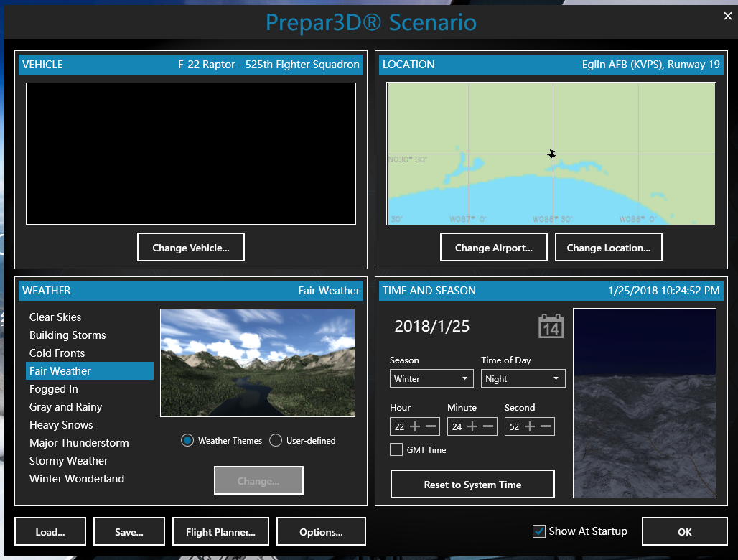Open the Season dropdown showing Winter
This screenshot has height=560, width=738.
point(431,378)
